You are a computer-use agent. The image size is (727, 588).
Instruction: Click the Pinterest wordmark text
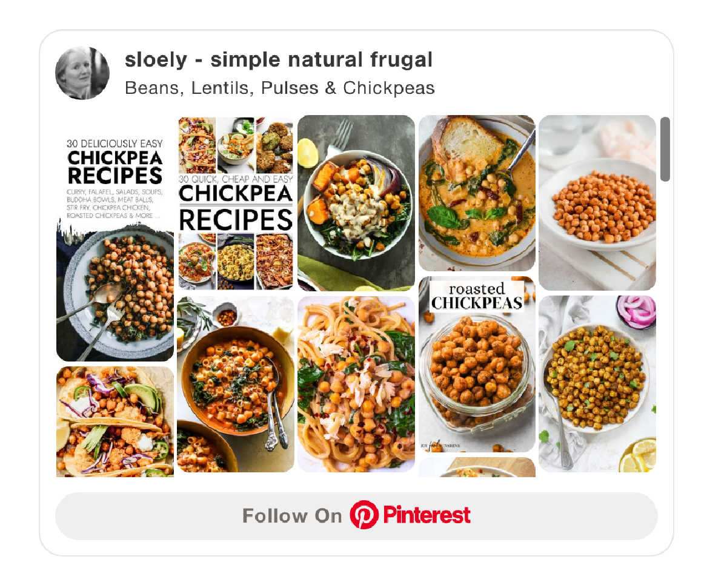[x=427, y=515]
